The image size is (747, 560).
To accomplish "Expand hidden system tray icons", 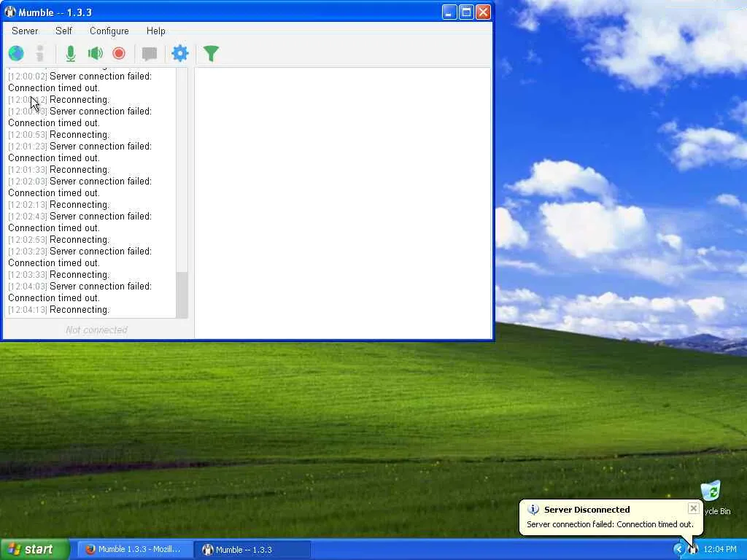I will pos(678,550).
